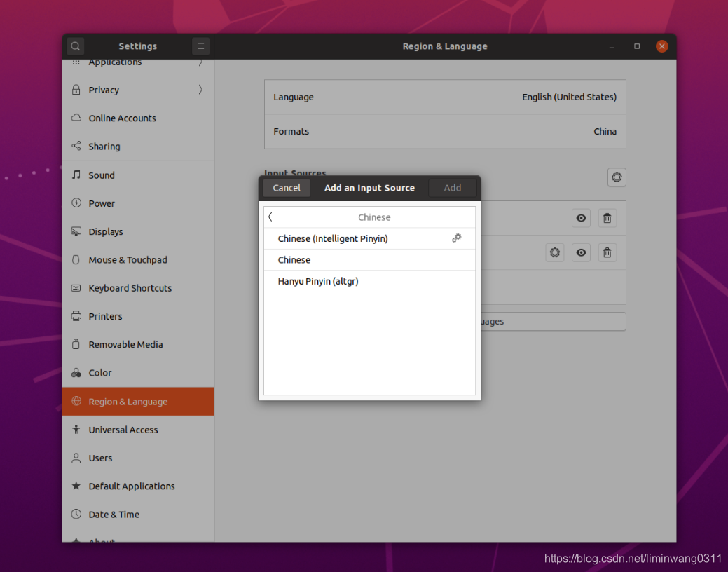Open preferences gear for second input source

point(554,252)
